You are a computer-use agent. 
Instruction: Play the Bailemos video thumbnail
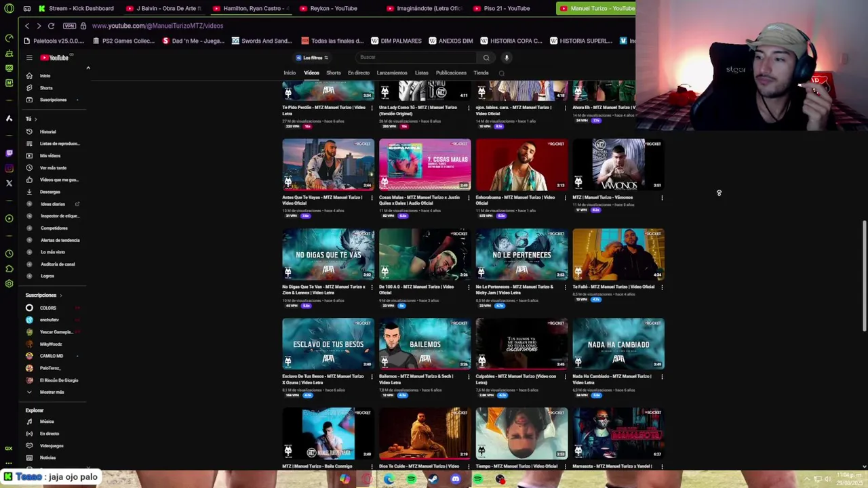click(425, 344)
